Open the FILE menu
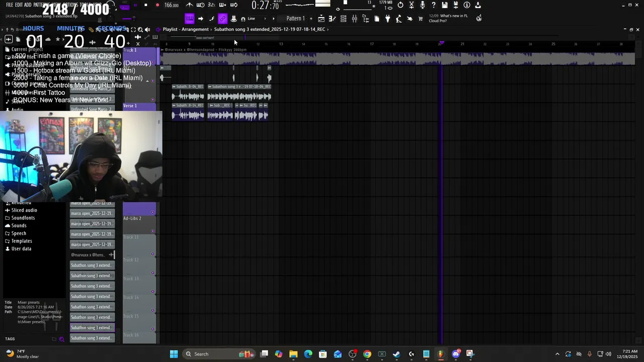Image resolution: width=644 pixels, height=362 pixels. coord(10,5)
